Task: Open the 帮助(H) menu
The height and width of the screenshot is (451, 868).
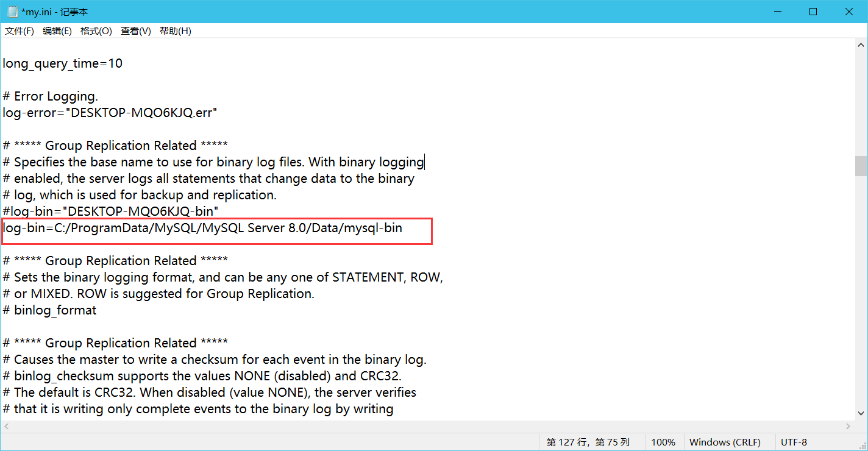Action: pos(176,31)
